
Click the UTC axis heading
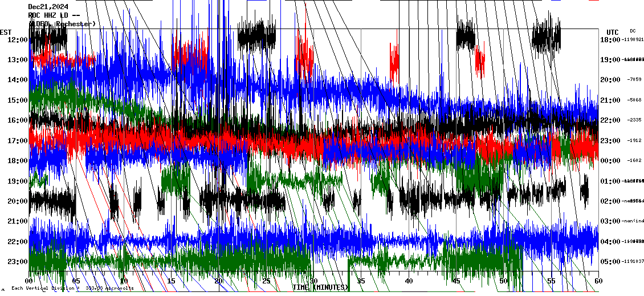pos(612,32)
